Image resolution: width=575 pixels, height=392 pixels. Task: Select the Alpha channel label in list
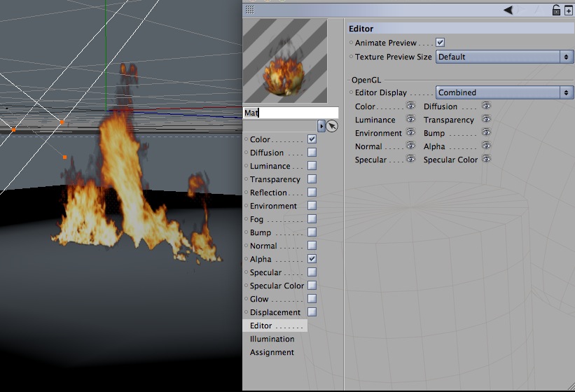point(261,260)
